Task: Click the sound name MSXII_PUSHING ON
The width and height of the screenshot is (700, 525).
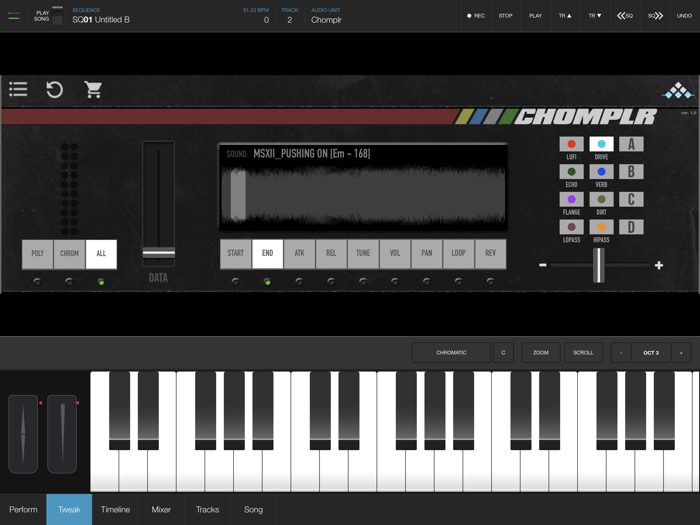Action: coord(312,154)
